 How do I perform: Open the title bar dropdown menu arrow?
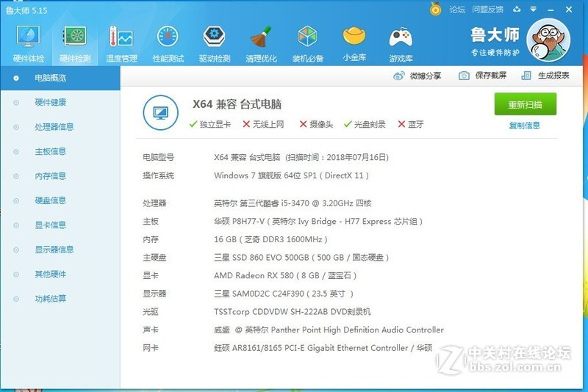point(534,10)
